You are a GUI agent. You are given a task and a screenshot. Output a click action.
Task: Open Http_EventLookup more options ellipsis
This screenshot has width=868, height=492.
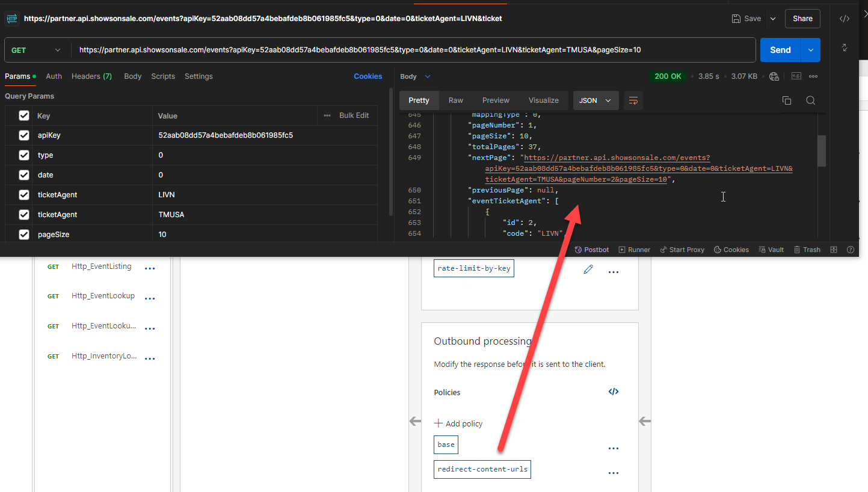coord(150,298)
